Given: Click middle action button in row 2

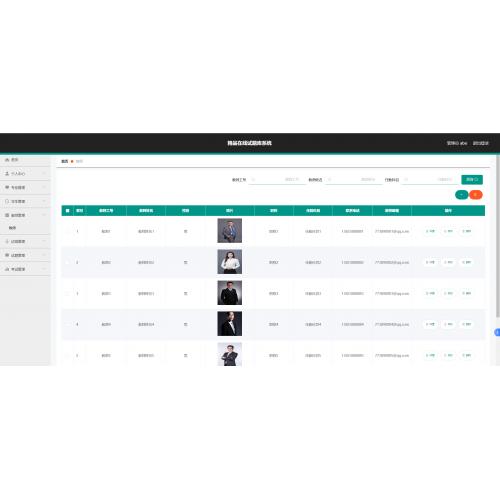Looking at the screenshot, I should (x=448, y=262).
